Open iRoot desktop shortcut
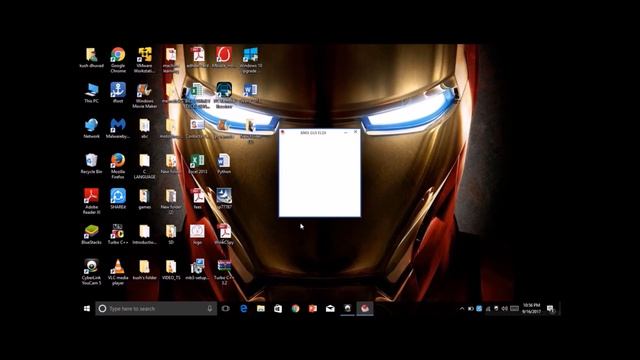 click(118, 92)
